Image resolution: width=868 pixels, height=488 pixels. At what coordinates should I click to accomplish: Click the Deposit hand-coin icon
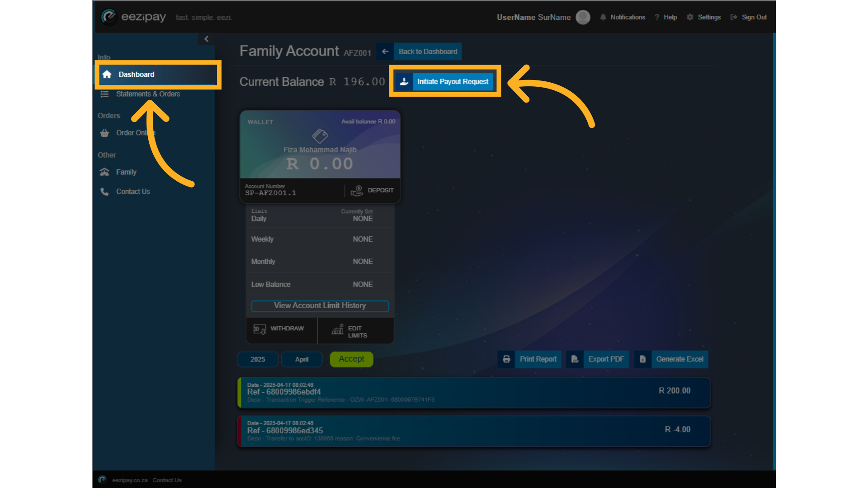[357, 191]
